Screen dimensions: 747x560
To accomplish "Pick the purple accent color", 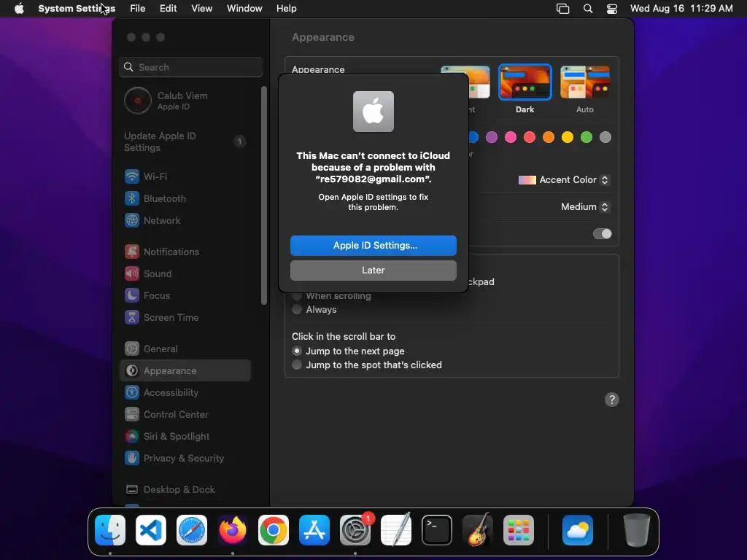I will pos(492,138).
